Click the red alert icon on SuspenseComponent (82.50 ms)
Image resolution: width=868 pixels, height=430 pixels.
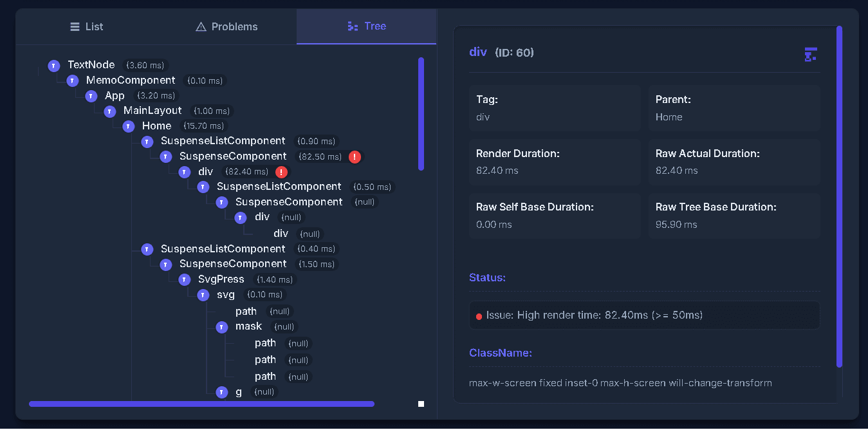[355, 156]
